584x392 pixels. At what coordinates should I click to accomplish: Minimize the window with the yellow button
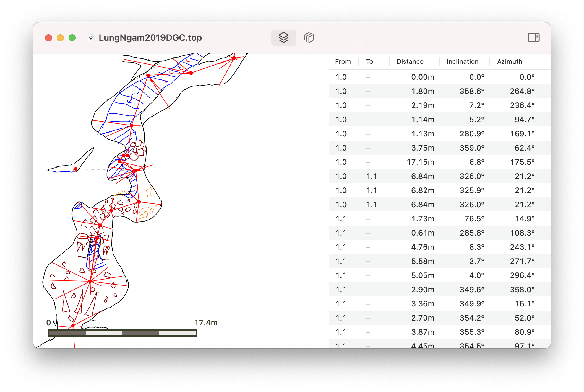60,38
